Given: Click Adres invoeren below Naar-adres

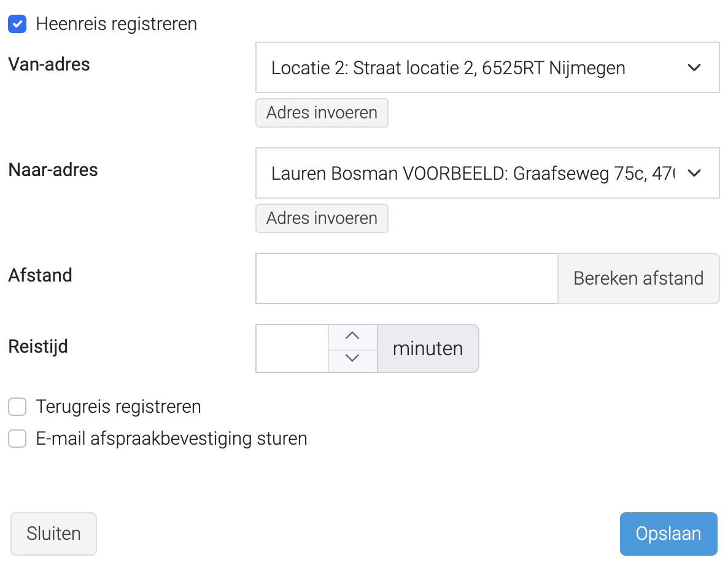Looking at the screenshot, I should click(x=322, y=218).
